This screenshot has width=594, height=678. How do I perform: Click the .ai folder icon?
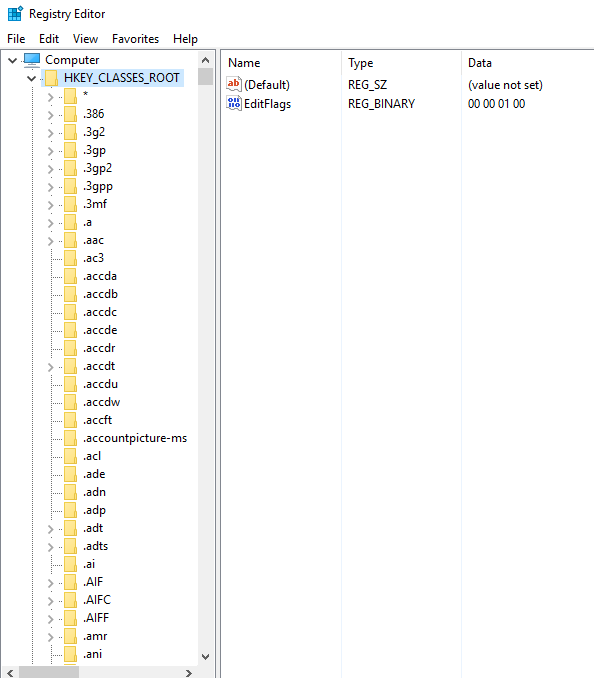point(70,564)
